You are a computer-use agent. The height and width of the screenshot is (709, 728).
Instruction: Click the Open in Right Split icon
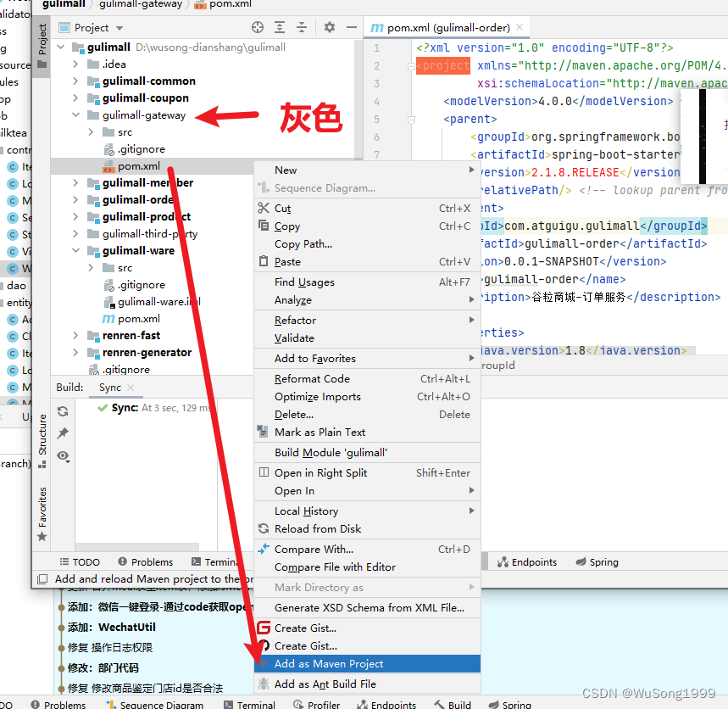[264, 472]
